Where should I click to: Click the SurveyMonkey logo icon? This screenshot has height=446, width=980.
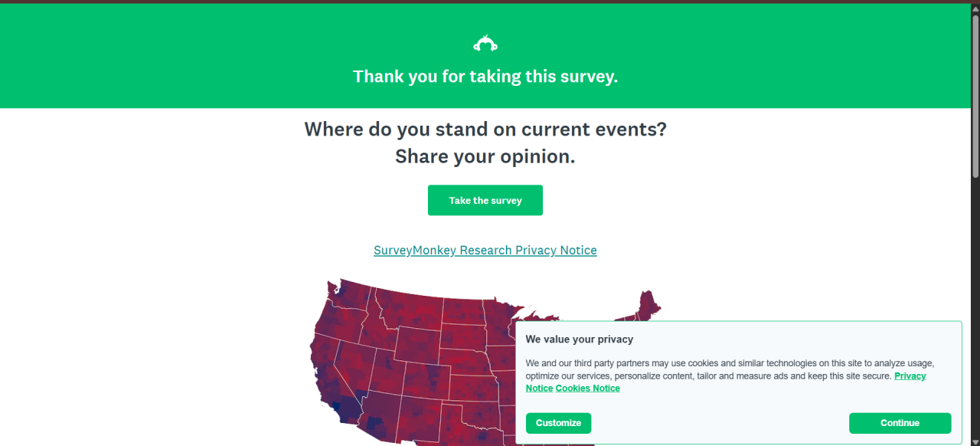coord(485,44)
